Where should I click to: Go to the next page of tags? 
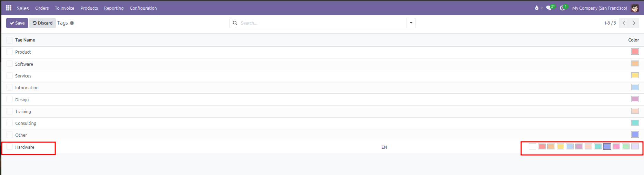click(634, 23)
